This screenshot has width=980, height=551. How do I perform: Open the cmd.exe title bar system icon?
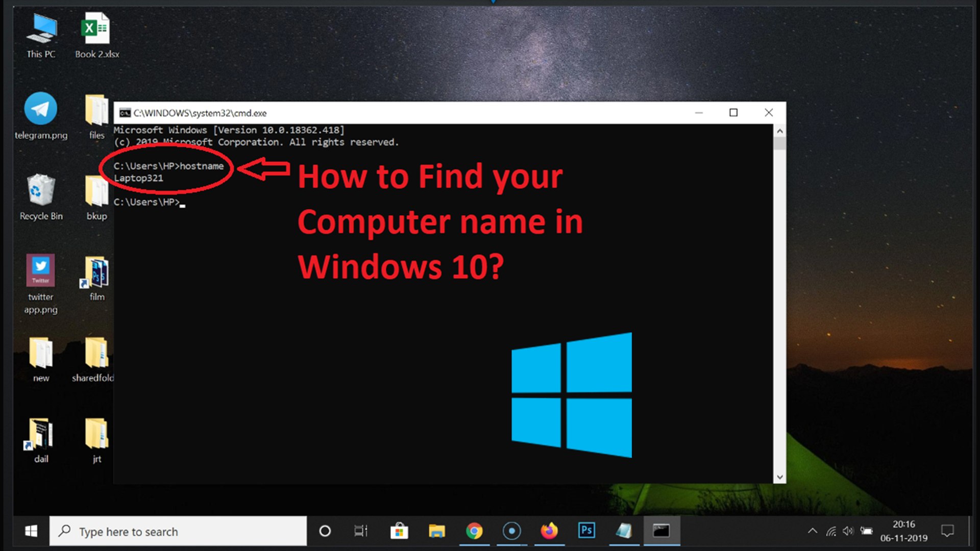125,113
